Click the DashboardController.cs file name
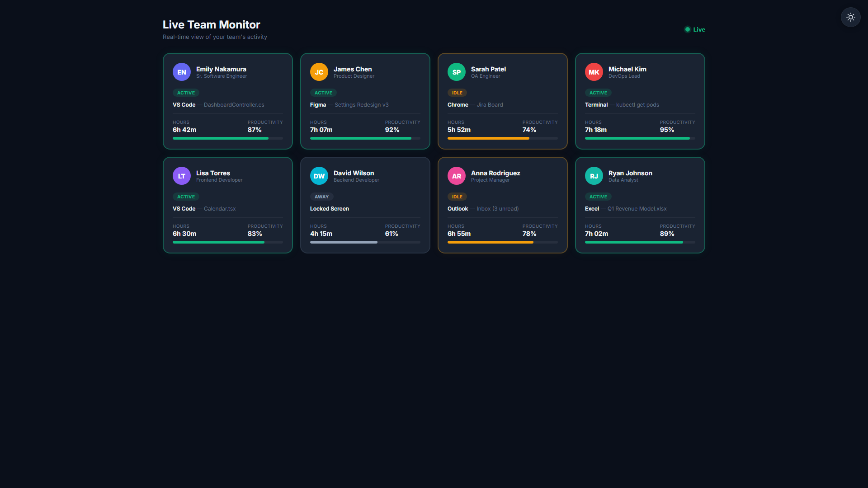Viewport: 868px width, 488px height. [234, 105]
